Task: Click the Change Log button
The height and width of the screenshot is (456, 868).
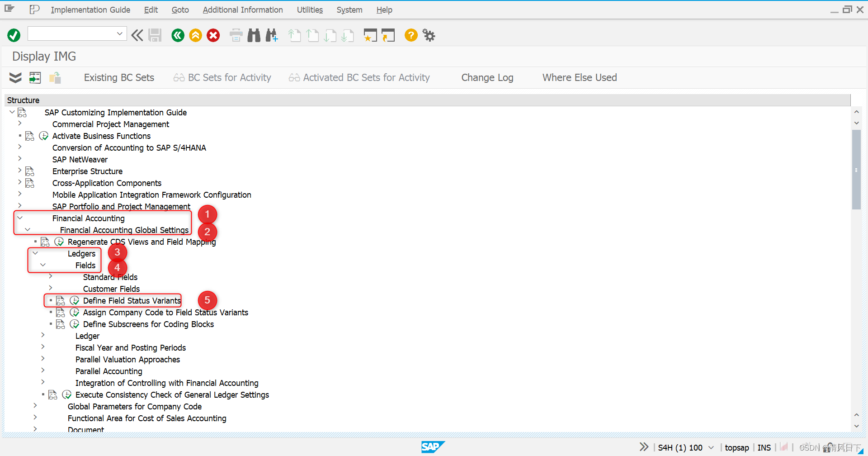Action: [x=487, y=78]
